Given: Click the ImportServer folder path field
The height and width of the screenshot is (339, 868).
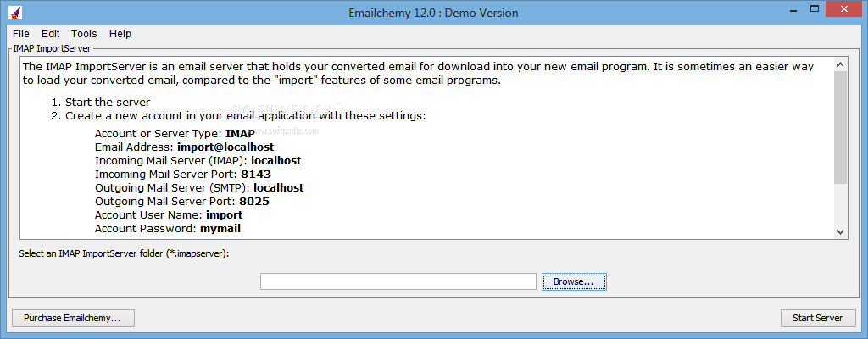Looking at the screenshot, I should (398, 281).
